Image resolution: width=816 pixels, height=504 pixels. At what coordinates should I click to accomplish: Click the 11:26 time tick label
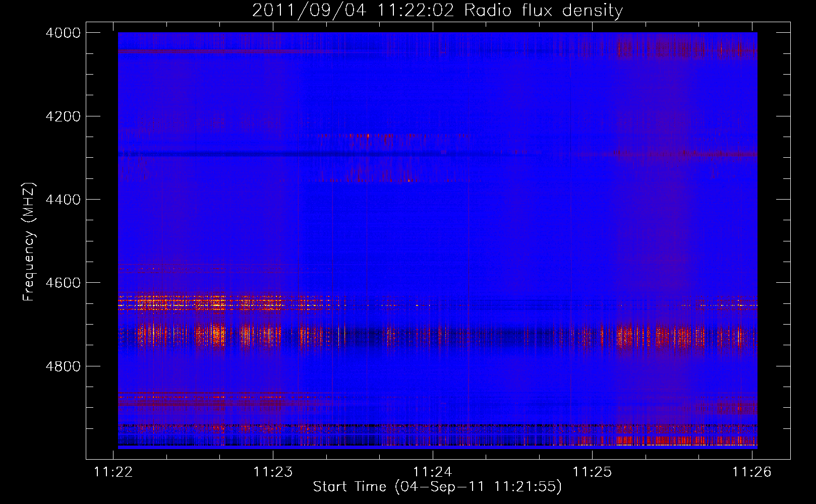(x=752, y=472)
